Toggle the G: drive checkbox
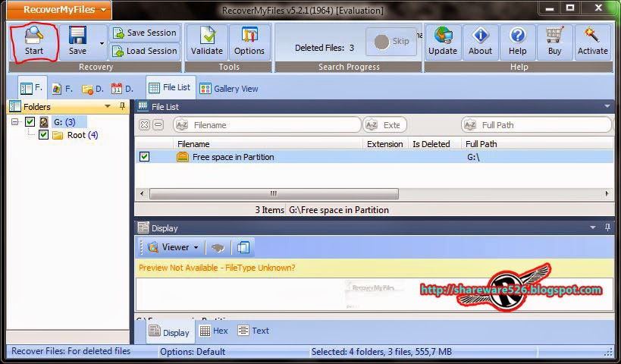The height and width of the screenshot is (364, 621). pos(30,121)
